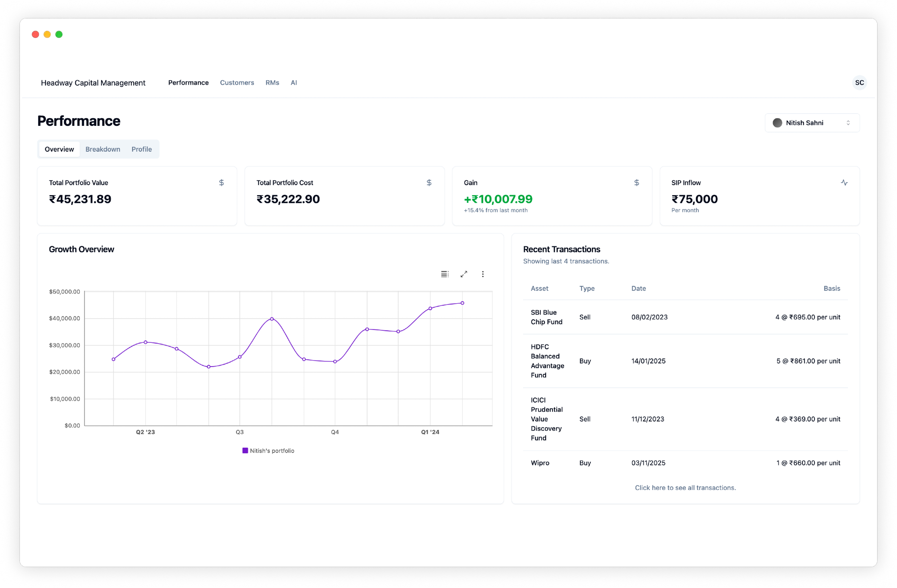Screen dimensions: 897x588
Task: Select the Overview tab
Action: [59, 149]
